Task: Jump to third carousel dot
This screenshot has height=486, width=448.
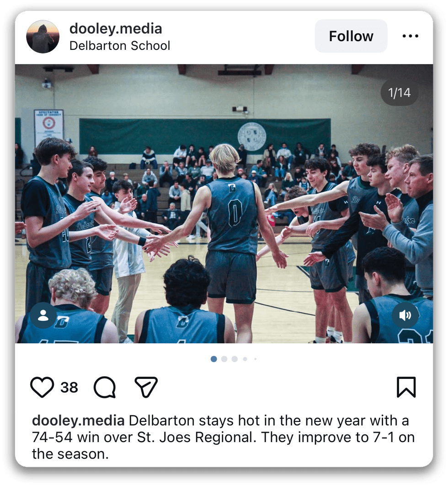Action: click(x=235, y=359)
